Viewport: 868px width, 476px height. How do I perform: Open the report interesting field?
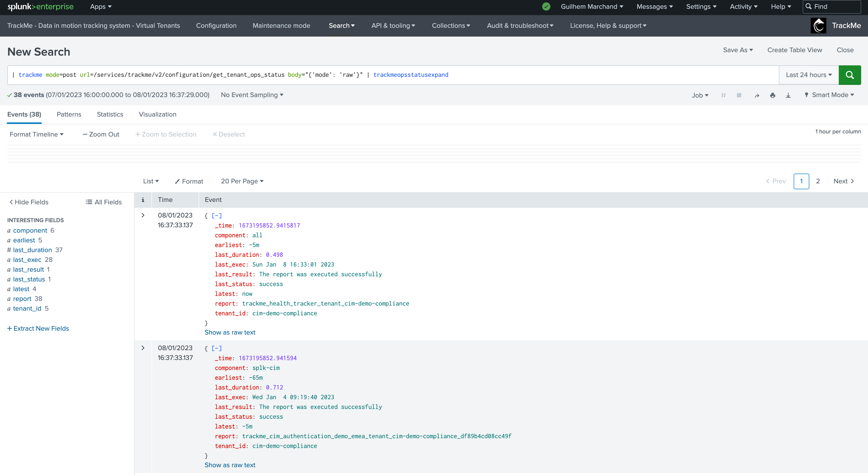(22, 299)
